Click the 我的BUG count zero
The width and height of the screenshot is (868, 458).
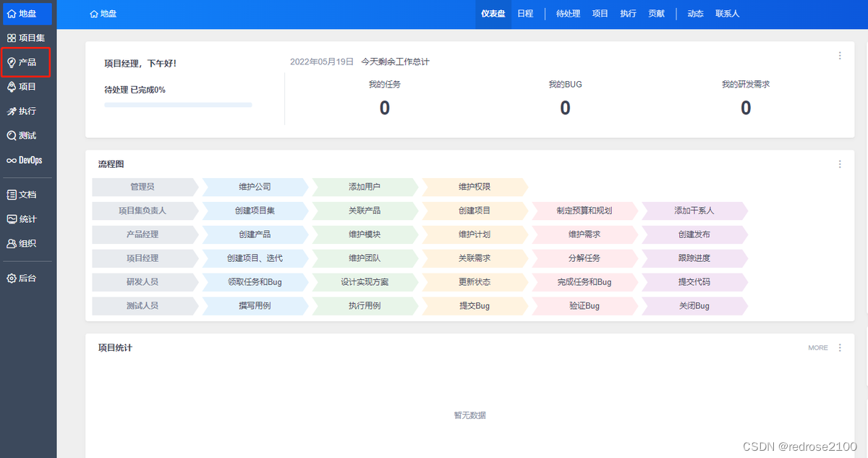[565, 109]
